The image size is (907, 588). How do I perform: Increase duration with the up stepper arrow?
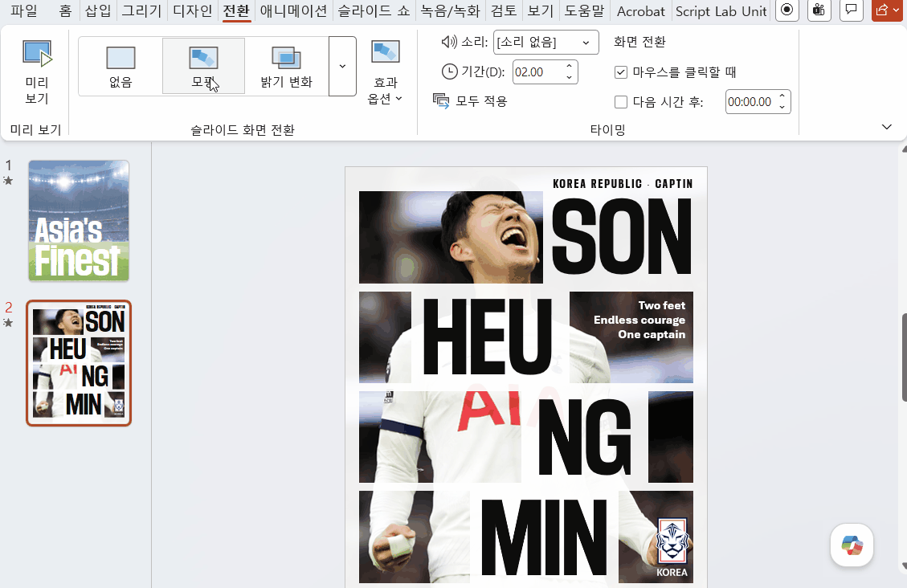570,67
